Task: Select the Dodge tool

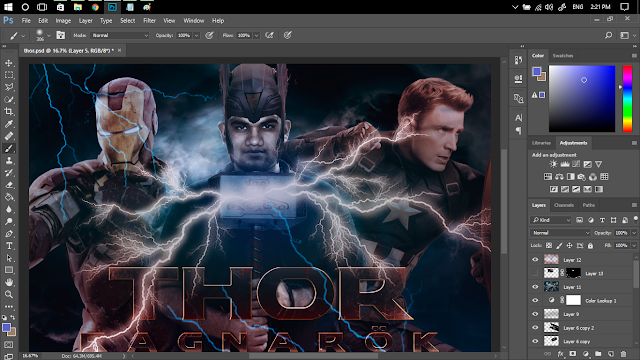Action: (x=9, y=222)
